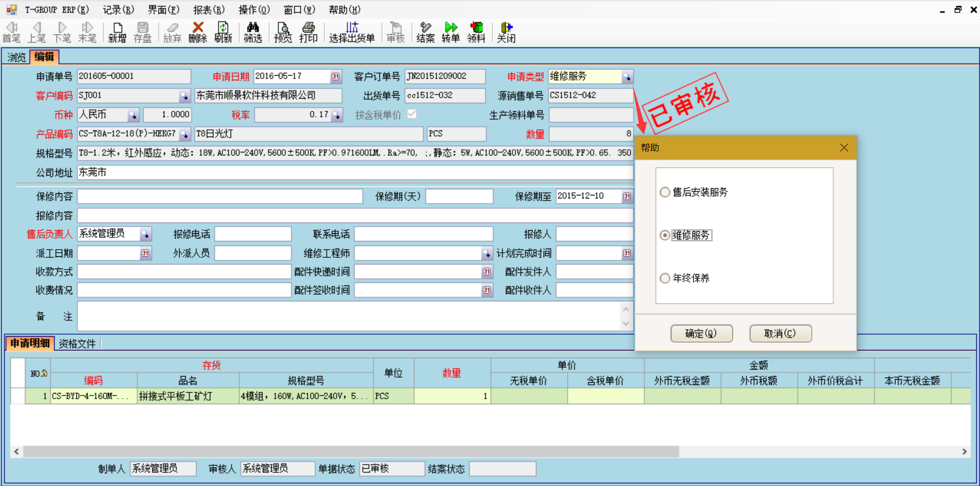
Task: Click the 领料 toolbar icon
Action: (x=476, y=32)
